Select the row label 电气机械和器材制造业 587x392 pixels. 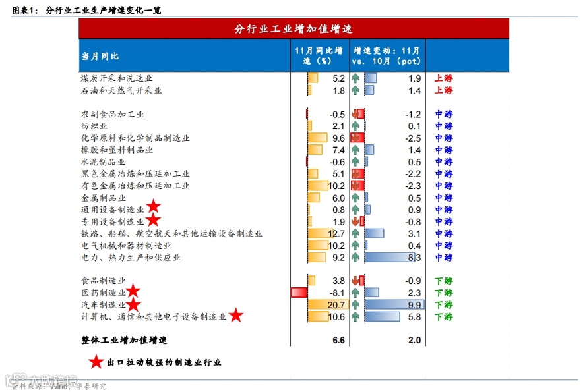126,246
